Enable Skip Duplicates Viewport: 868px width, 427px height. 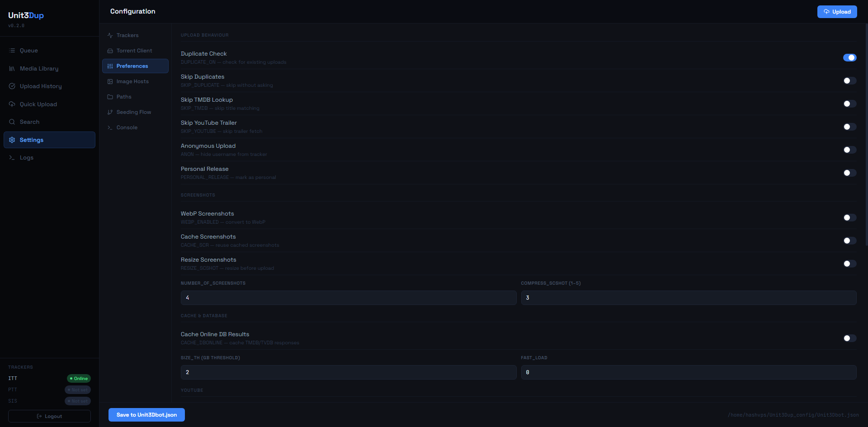coord(849,80)
